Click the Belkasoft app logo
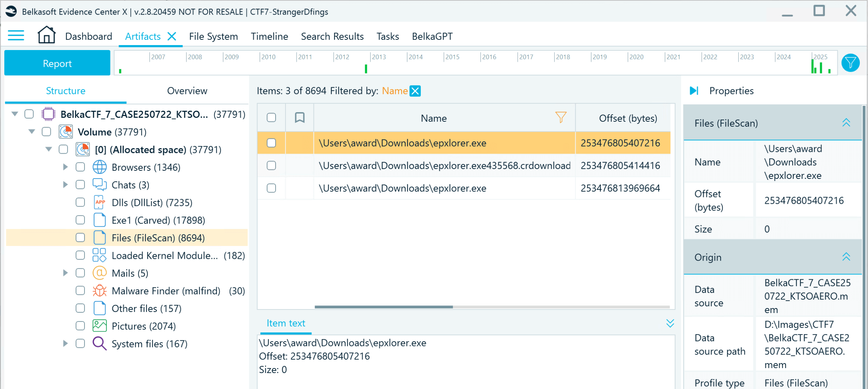The image size is (868, 389). [11, 11]
